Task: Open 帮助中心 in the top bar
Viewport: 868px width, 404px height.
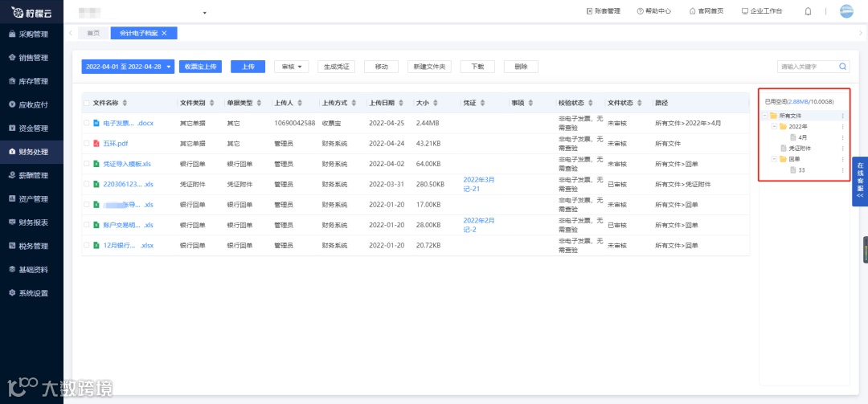Action: point(653,11)
